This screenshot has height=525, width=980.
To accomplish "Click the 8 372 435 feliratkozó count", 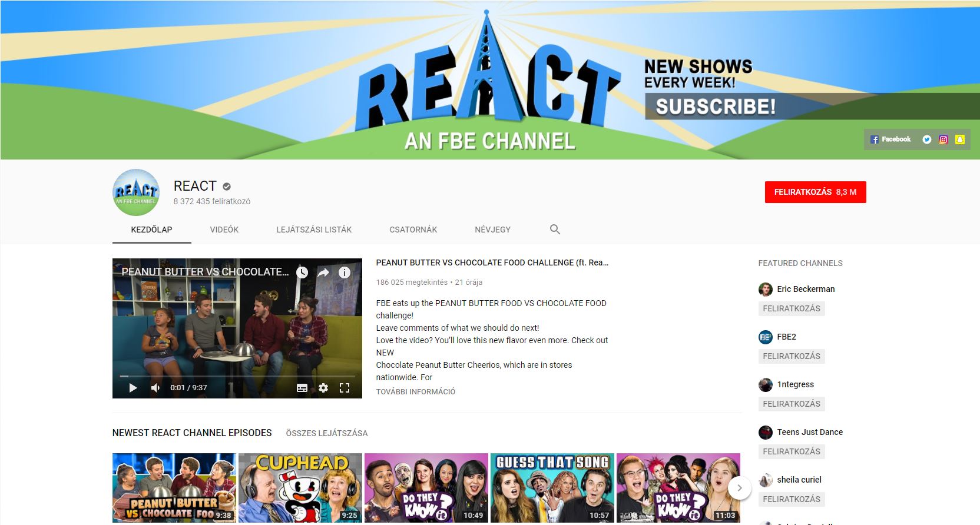I will [x=212, y=201].
